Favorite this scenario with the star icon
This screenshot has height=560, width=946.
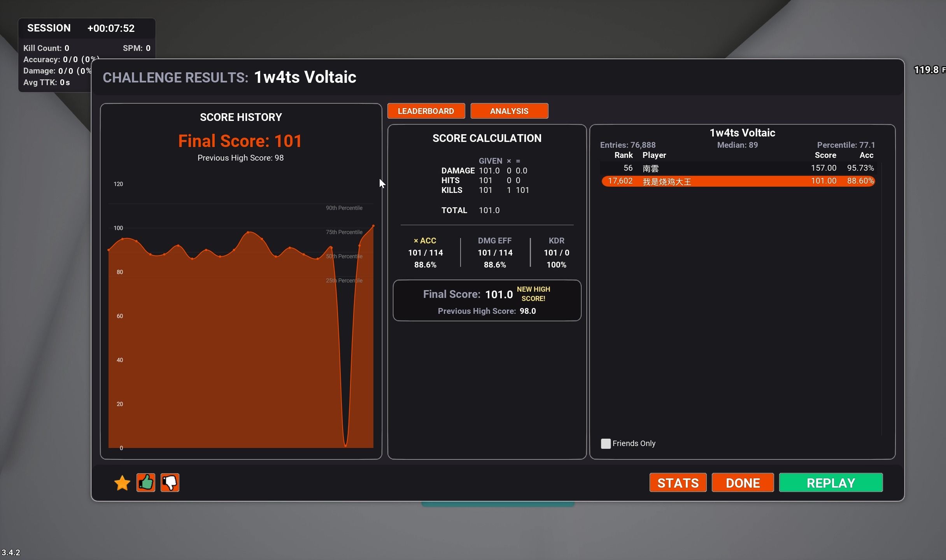coord(122,483)
